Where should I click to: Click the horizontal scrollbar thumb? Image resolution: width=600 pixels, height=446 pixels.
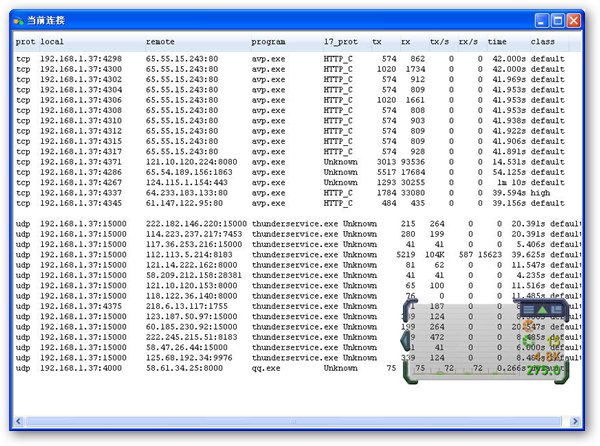point(293,421)
